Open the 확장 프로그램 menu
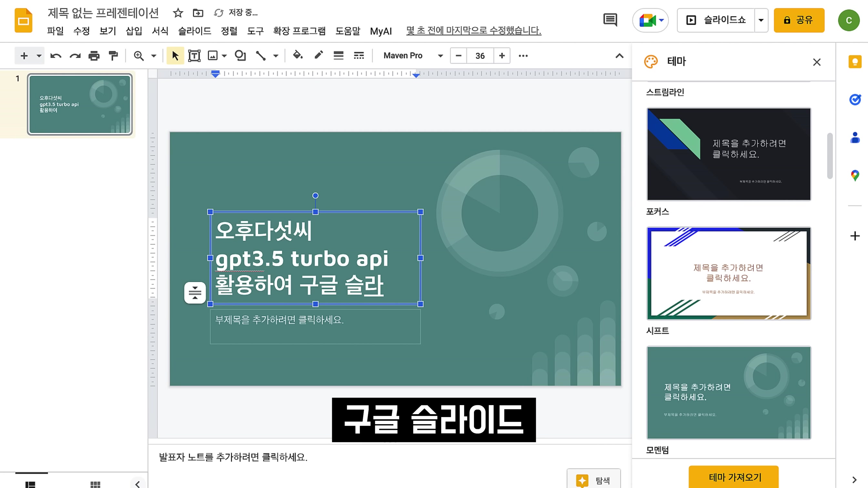 click(299, 31)
